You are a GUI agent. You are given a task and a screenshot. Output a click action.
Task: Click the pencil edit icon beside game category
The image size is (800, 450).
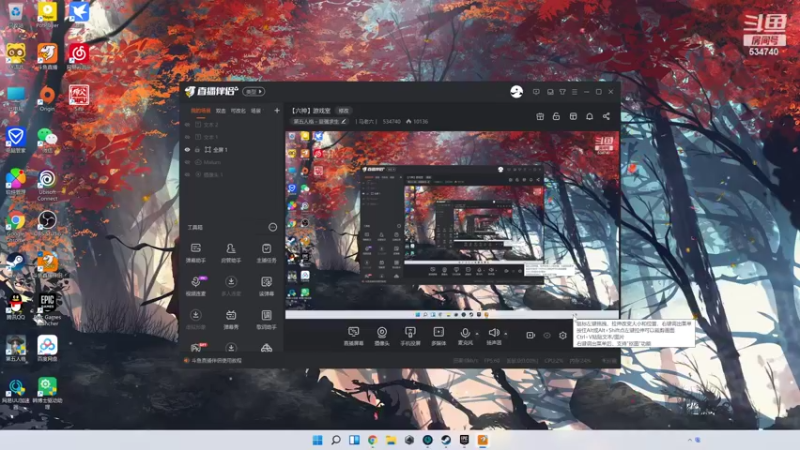(x=344, y=121)
